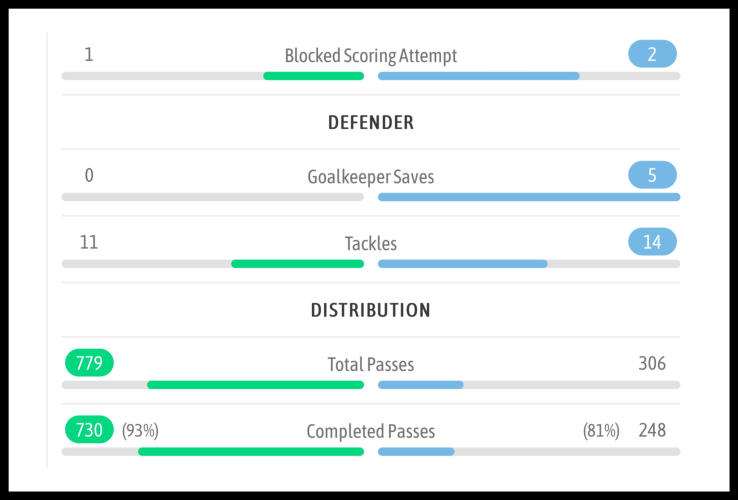Click the green Tackles bar

297,264
